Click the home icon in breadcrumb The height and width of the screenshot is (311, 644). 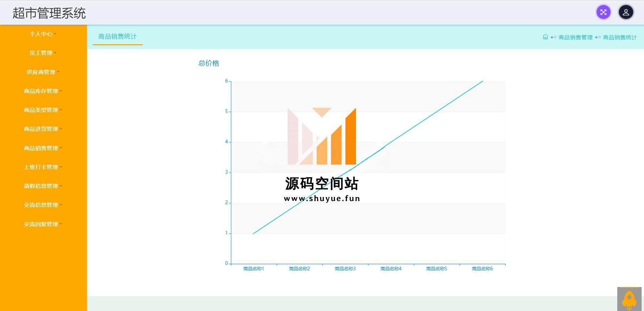tap(545, 37)
